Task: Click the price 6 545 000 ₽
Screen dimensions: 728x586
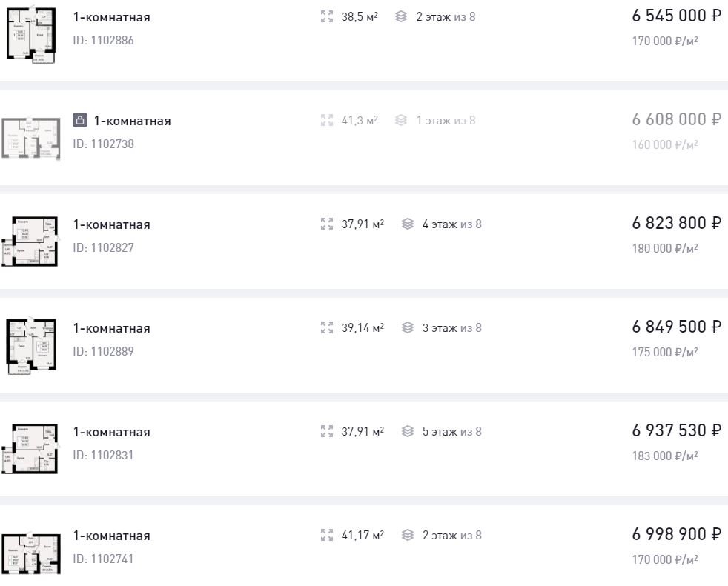Action: pyautogui.click(x=676, y=16)
